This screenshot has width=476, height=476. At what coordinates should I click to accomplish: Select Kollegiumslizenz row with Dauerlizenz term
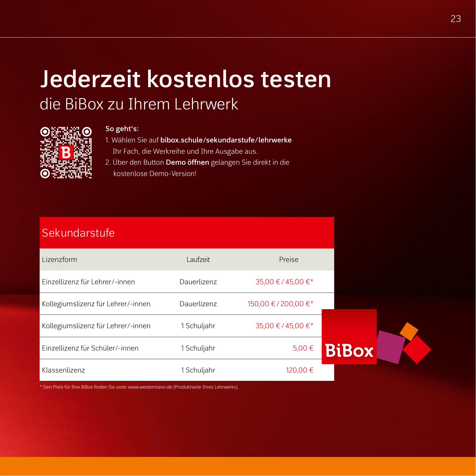point(187,304)
